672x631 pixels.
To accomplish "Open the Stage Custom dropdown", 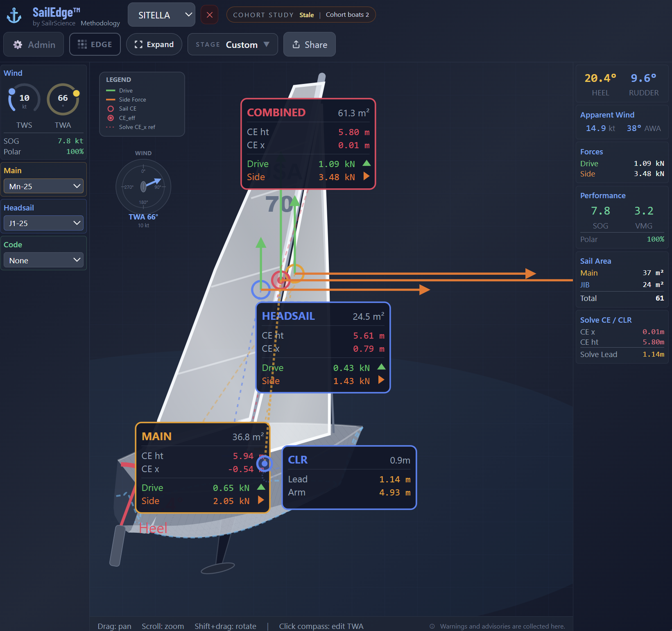I will [233, 44].
